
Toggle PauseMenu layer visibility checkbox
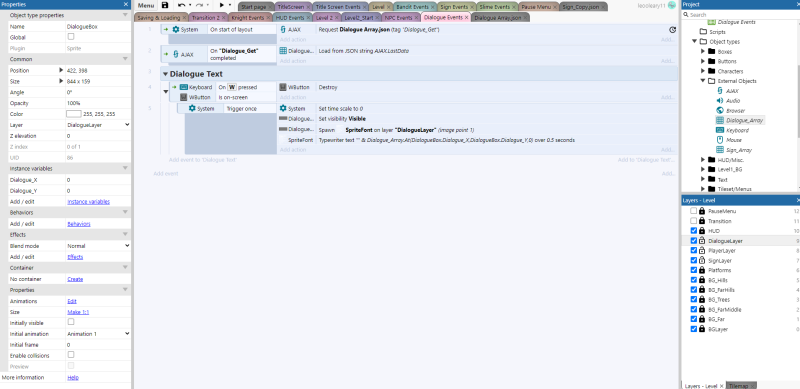pyautogui.click(x=693, y=211)
